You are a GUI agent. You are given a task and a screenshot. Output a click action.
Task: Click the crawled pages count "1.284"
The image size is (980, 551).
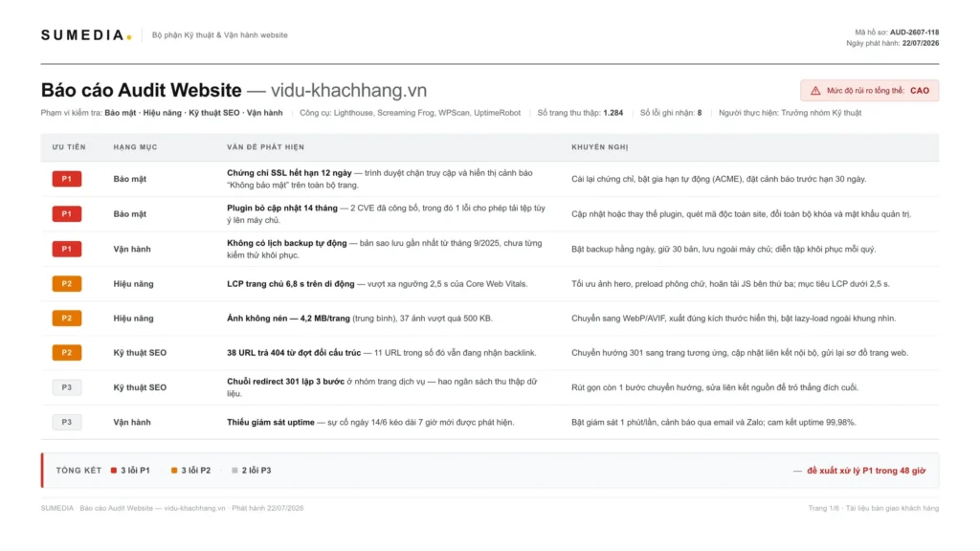[x=613, y=113]
